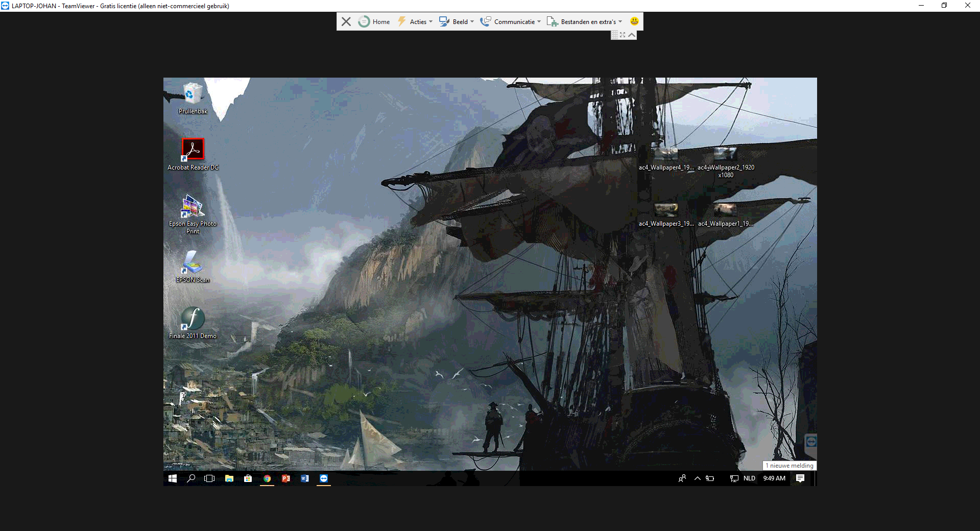The image size is (980, 531).
Task: Click the Home button in TeamViewer toolbar
Action: click(374, 21)
